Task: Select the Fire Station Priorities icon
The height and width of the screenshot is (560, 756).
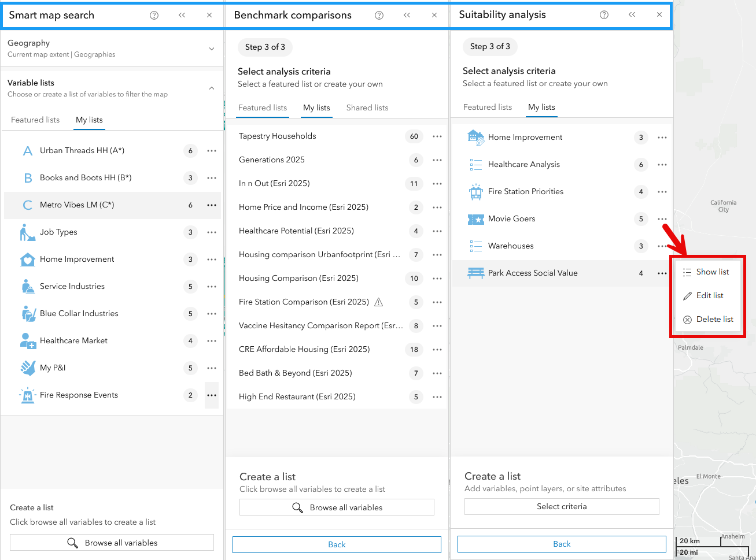Action: click(x=476, y=191)
